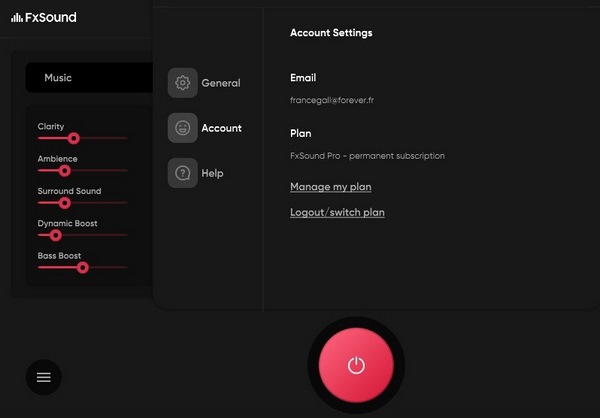This screenshot has height=418, width=600.
Task: Click the FxSound logo
Action: coord(44,17)
